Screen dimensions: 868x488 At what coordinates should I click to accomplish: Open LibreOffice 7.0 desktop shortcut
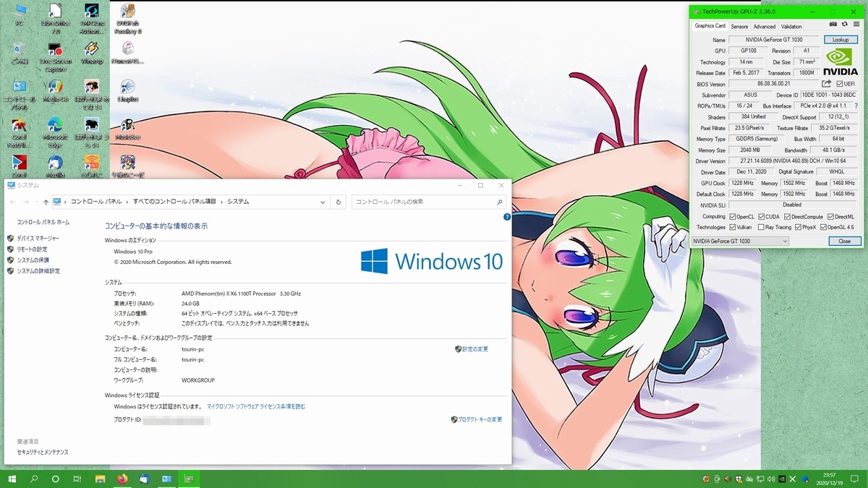[x=54, y=20]
